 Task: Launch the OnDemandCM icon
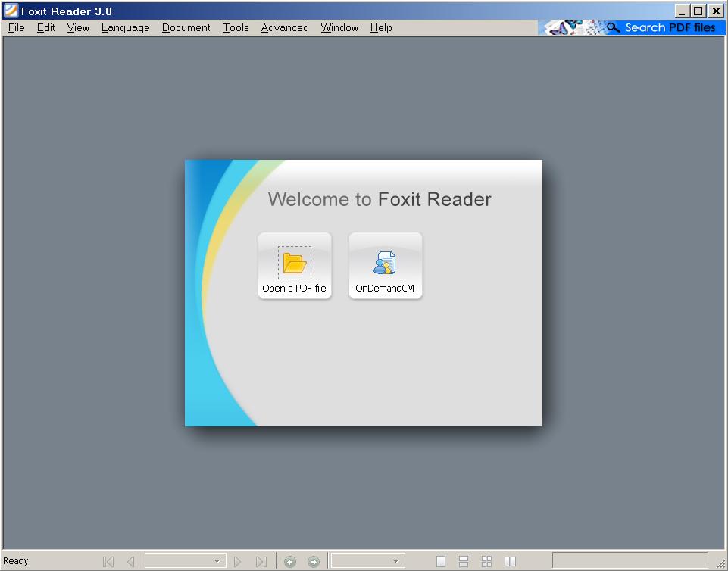pos(385,263)
